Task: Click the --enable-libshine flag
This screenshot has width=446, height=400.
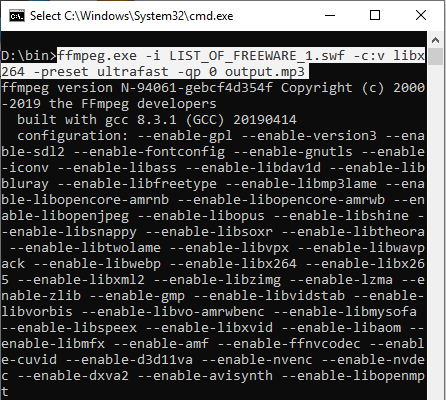Action: [341, 216]
